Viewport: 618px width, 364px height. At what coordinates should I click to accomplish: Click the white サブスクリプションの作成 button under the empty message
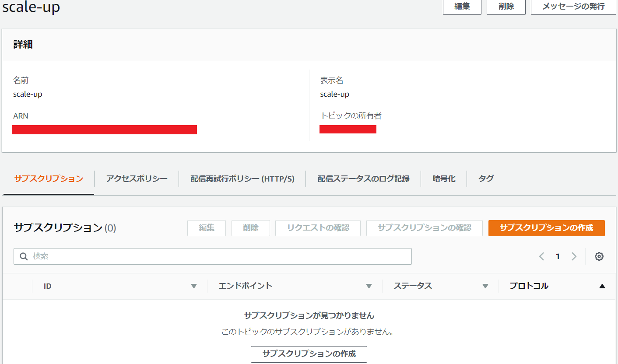(309, 354)
